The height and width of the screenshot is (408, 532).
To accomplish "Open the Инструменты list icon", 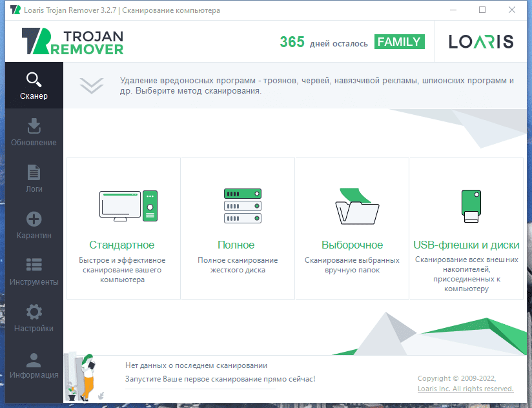I will point(34,265).
